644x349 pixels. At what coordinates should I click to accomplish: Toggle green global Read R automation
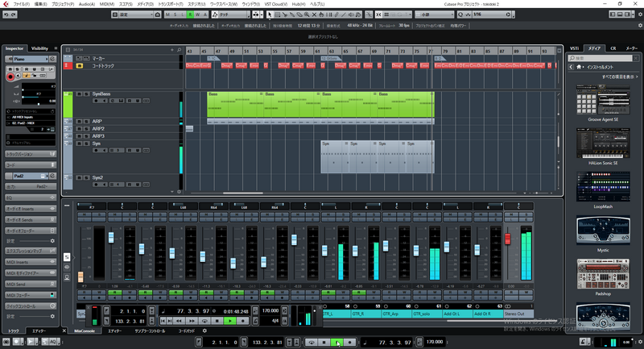click(190, 15)
